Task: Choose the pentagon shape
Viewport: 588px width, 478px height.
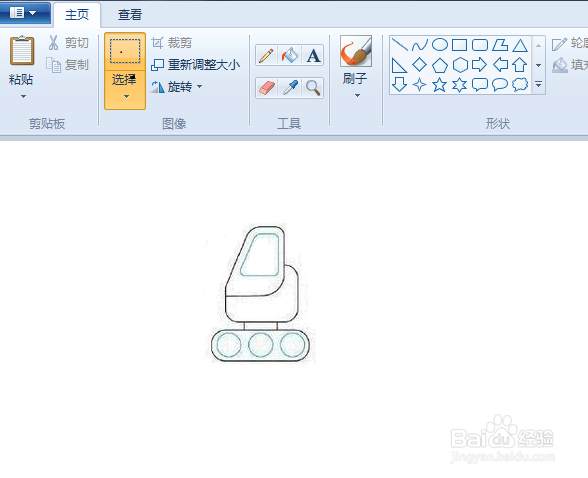Action: coord(440,65)
